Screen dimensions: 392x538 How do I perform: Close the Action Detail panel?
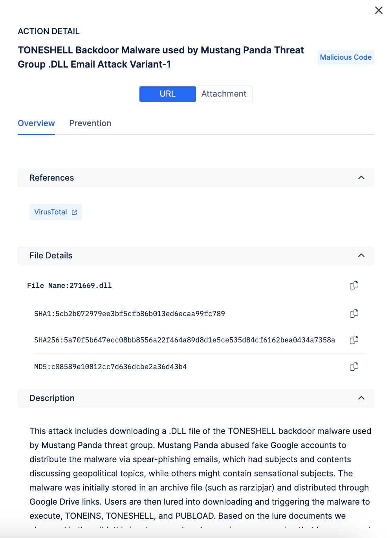[379, 10]
